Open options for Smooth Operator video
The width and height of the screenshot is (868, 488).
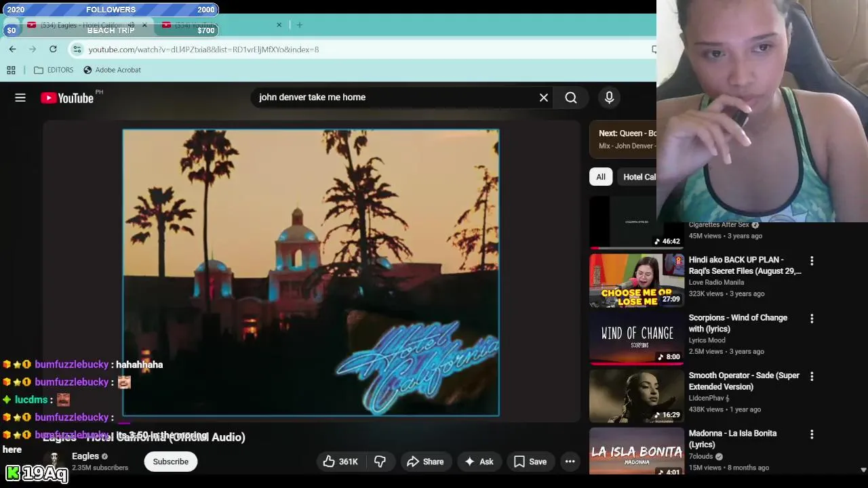(812, 376)
